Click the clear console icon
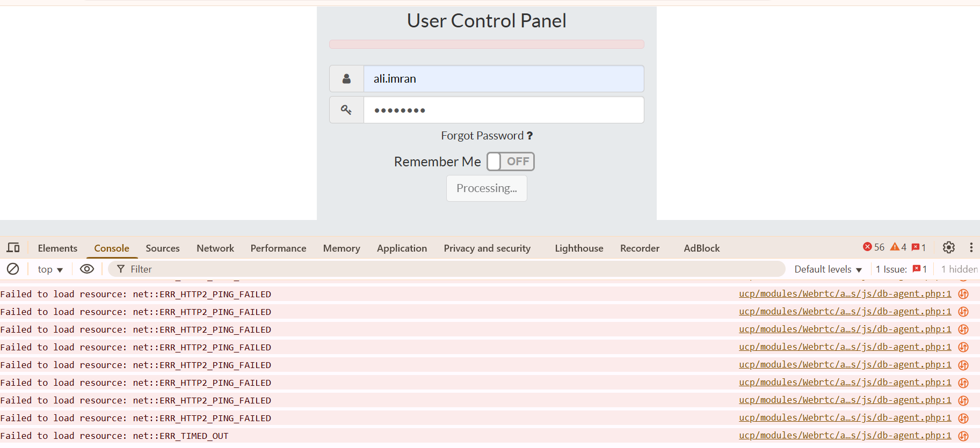Viewport: 980px width, 448px height. [13, 269]
